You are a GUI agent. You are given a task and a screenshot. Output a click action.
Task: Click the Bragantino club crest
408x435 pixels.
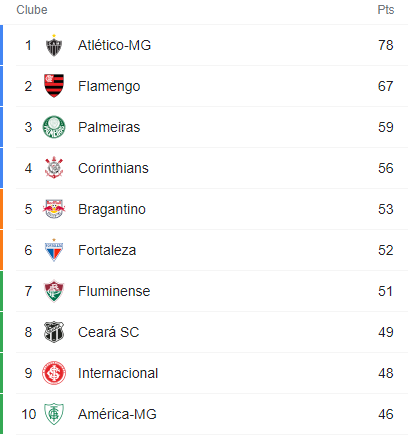pos(54,209)
